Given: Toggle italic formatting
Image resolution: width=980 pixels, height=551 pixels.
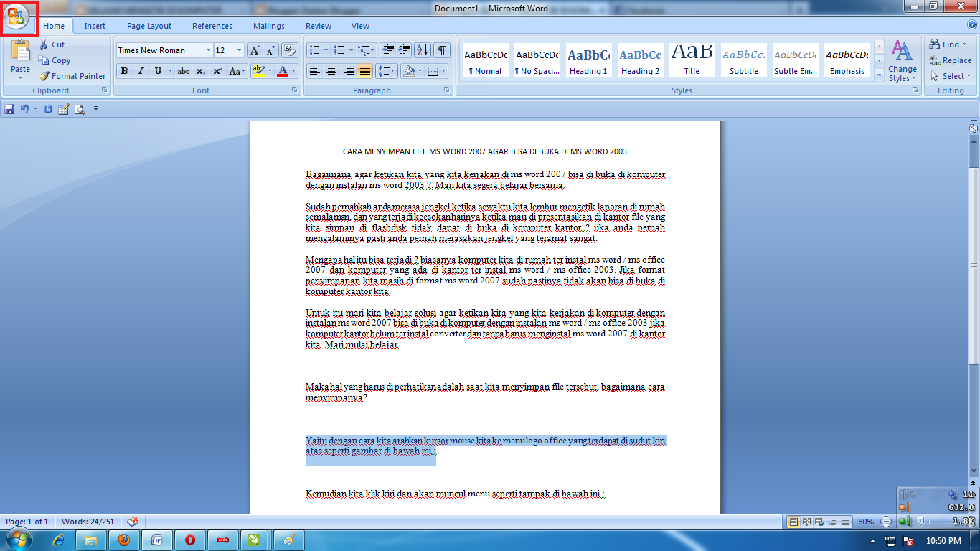Looking at the screenshot, I should 141,71.
